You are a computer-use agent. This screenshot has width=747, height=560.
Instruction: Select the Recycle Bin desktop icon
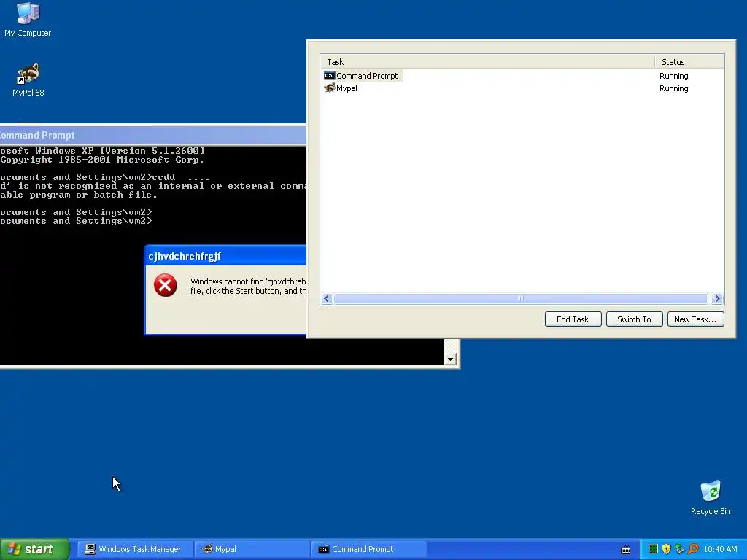click(x=711, y=497)
